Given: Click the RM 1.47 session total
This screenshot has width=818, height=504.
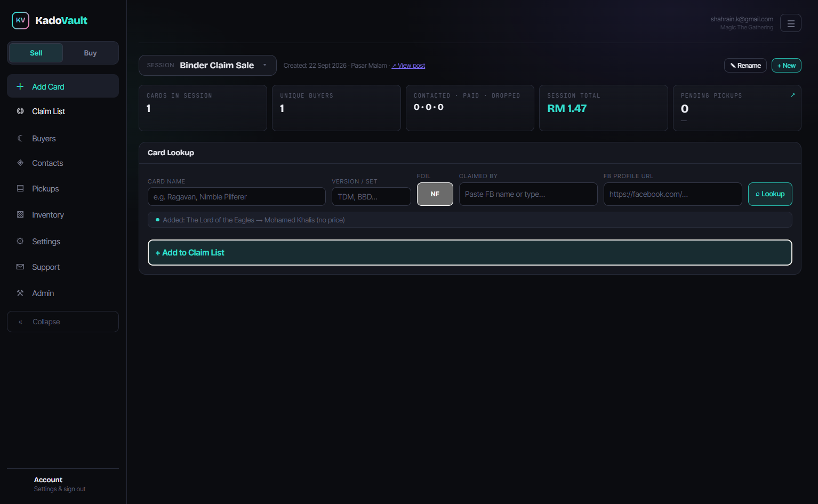Looking at the screenshot, I should [x=567, y=108].
